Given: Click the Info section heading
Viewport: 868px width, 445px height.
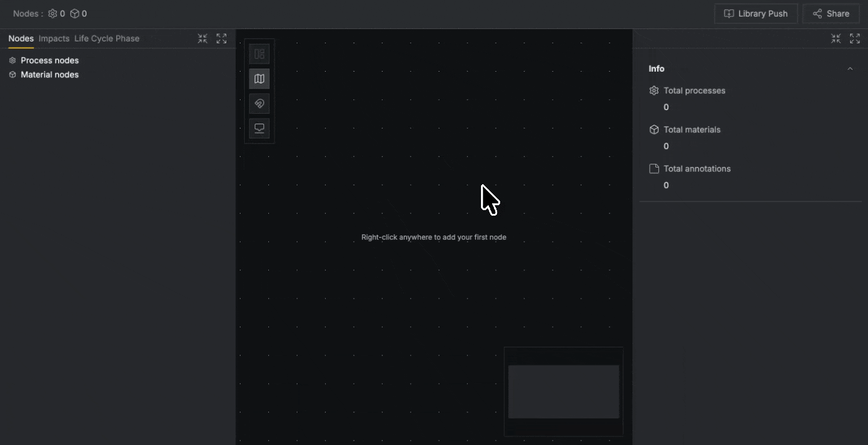Looking at the screenshot, I should [x=657, y=69].
